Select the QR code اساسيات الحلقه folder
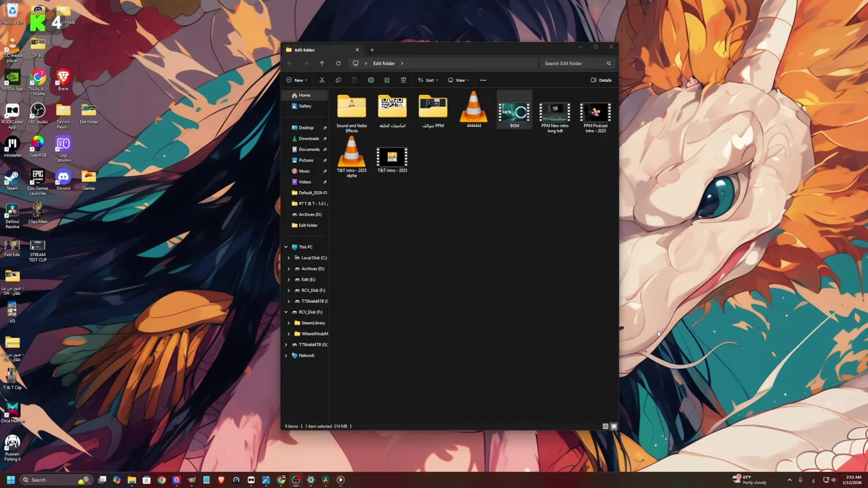 point(393,111)
